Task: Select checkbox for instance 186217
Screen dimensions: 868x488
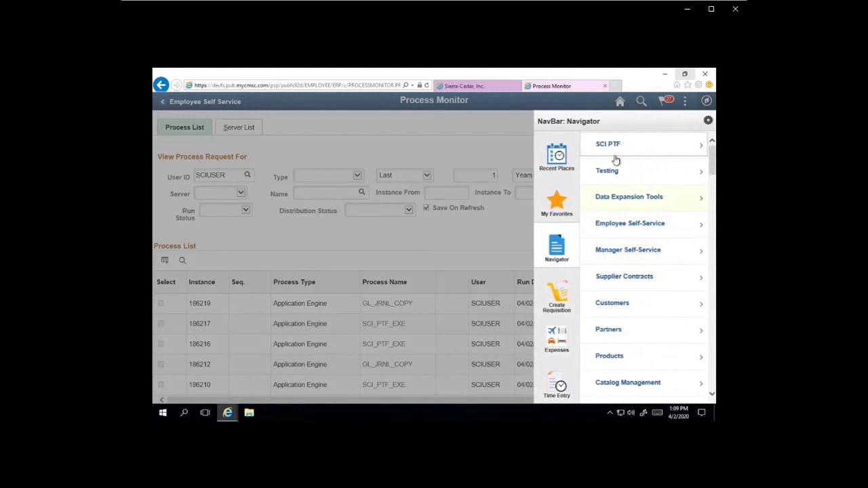Action: 161,323
